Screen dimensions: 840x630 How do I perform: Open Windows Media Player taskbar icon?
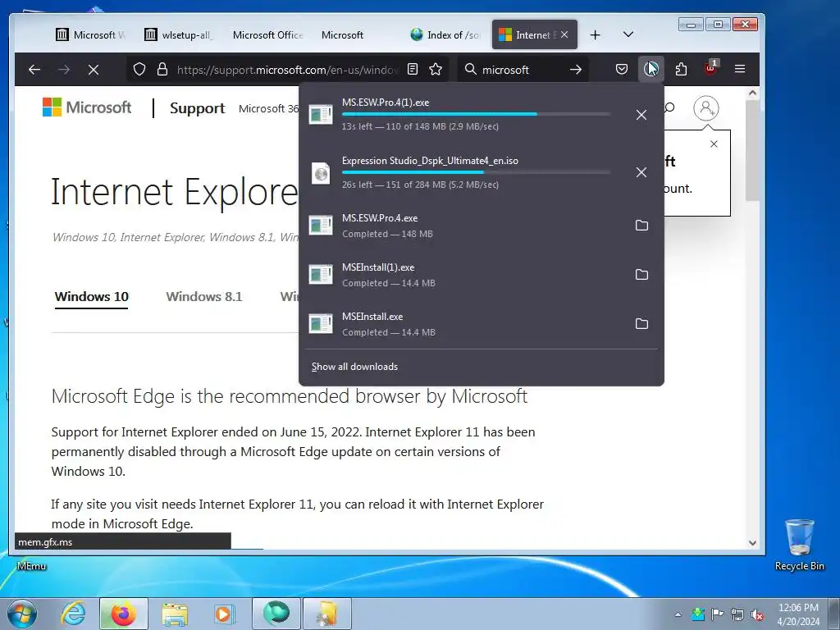[223, 614]
